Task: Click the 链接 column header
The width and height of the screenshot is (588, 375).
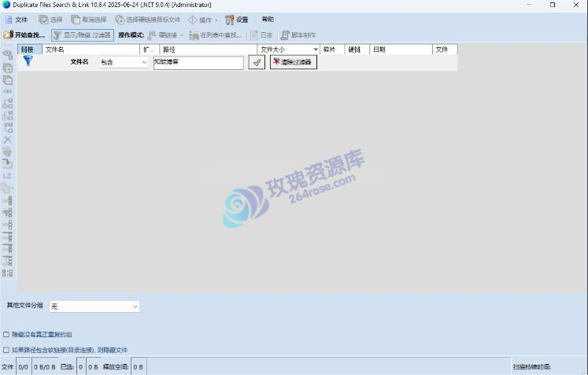Action: tap(30, 49)
